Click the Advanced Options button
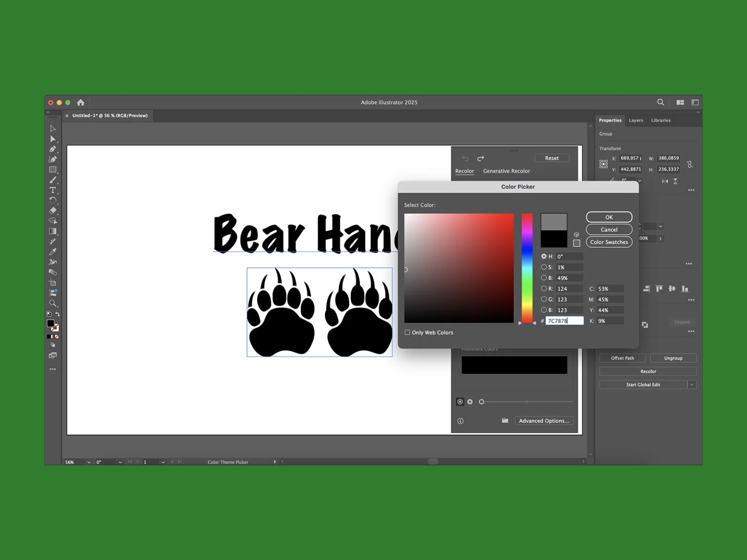The height and width of the screenshot is (560, 747). [x=544, y=420]
